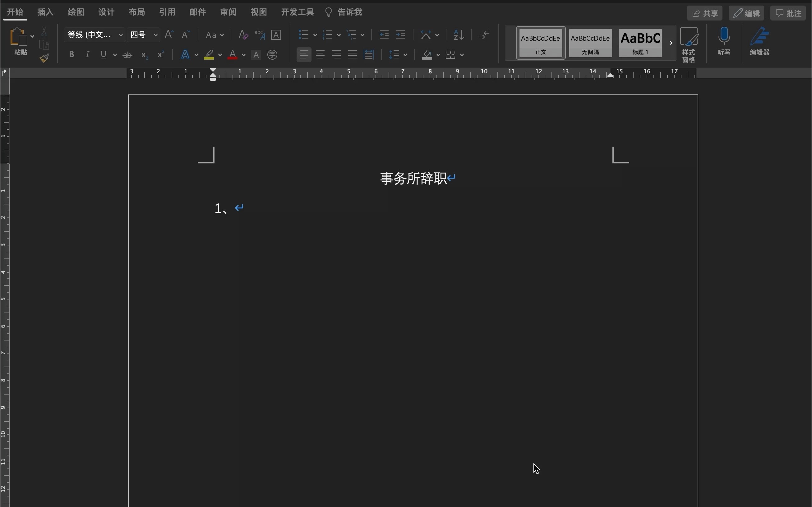Insert enclosed character icon
The width and height of the screenshot is (812, 507).
click(272, 55)
